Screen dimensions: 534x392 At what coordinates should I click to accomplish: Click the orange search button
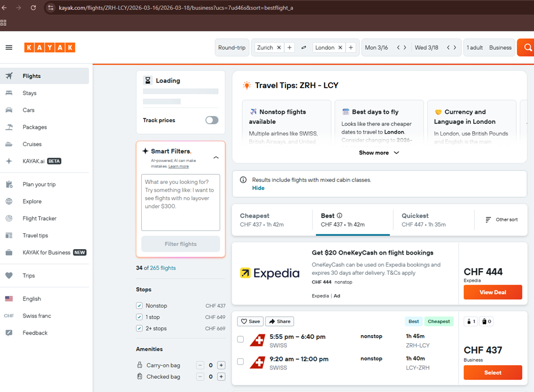tap(526, 47)
